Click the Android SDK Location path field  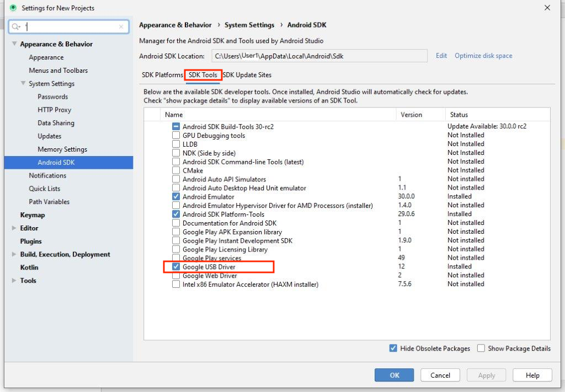pyautogui.click(x=319, y=56)
